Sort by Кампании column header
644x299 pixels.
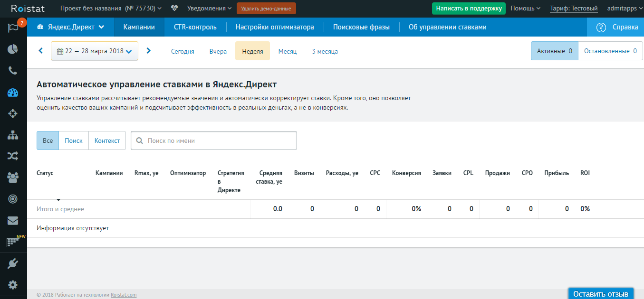point(109,173)
